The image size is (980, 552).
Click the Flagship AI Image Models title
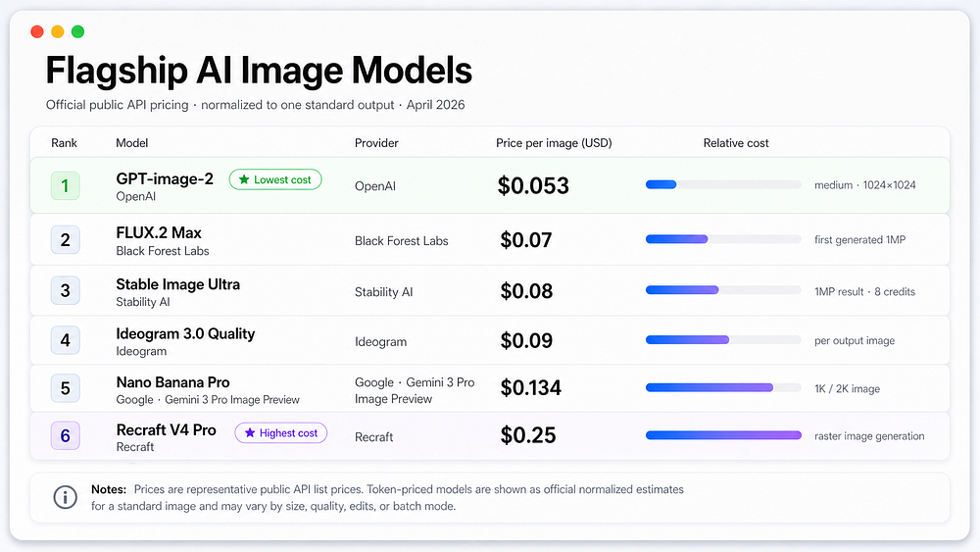pyautogui.click(x=259, y=70)
